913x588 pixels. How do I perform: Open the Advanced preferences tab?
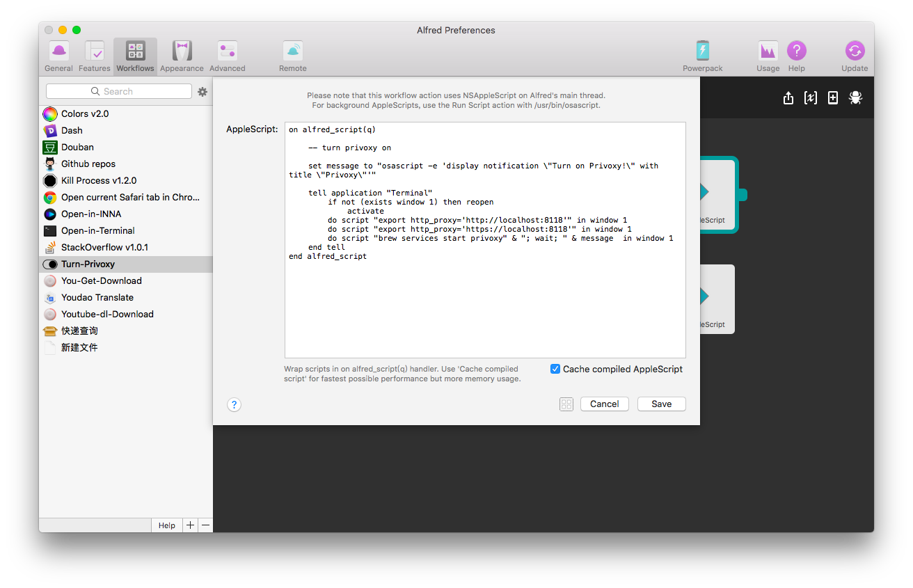[x=227, y=56]
